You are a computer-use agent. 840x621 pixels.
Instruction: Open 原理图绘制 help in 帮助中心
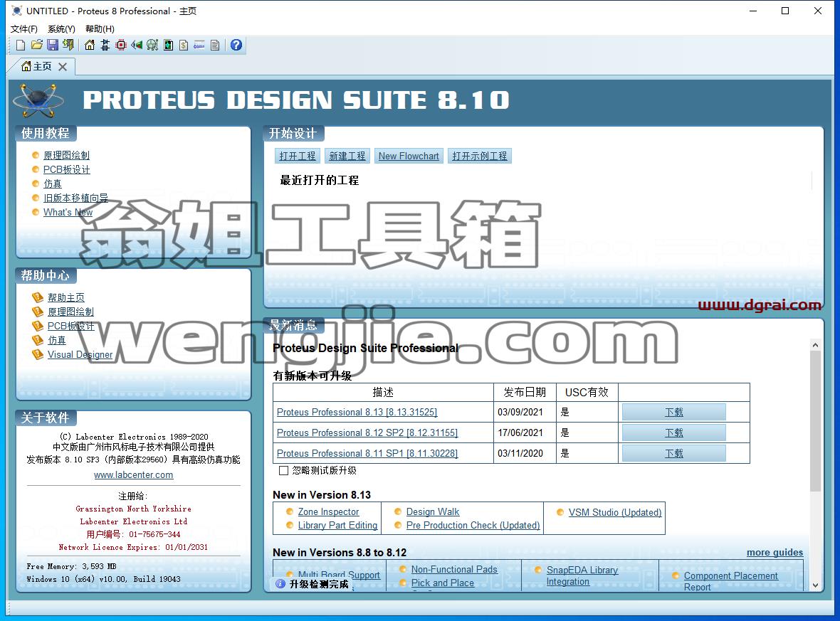pyautogui.click(x=70, y=312)
